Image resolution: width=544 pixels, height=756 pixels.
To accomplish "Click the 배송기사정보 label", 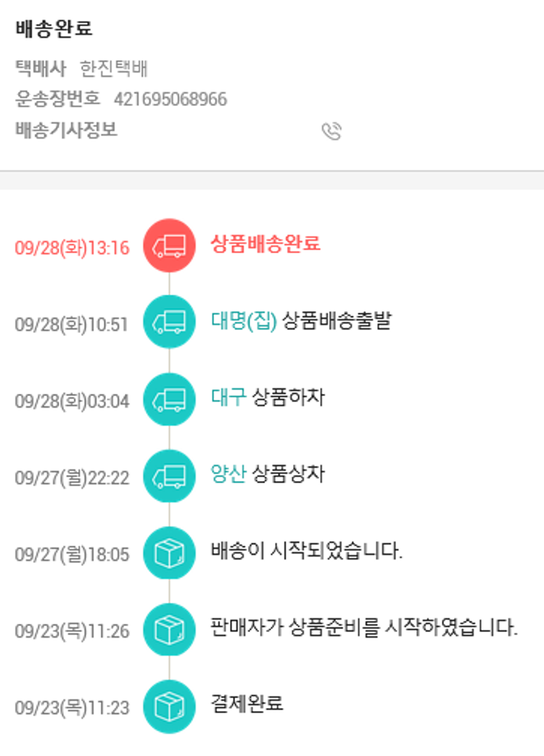I will 66,131.
